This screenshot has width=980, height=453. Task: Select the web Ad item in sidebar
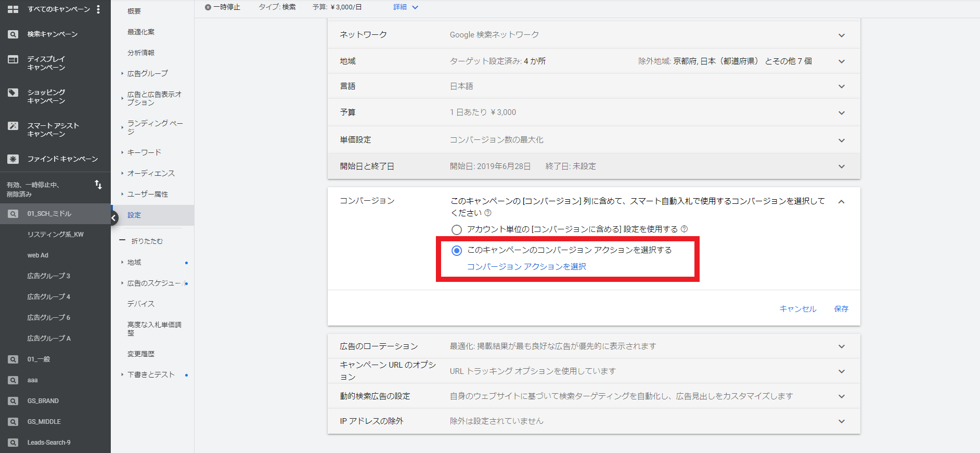coord(37,255)
